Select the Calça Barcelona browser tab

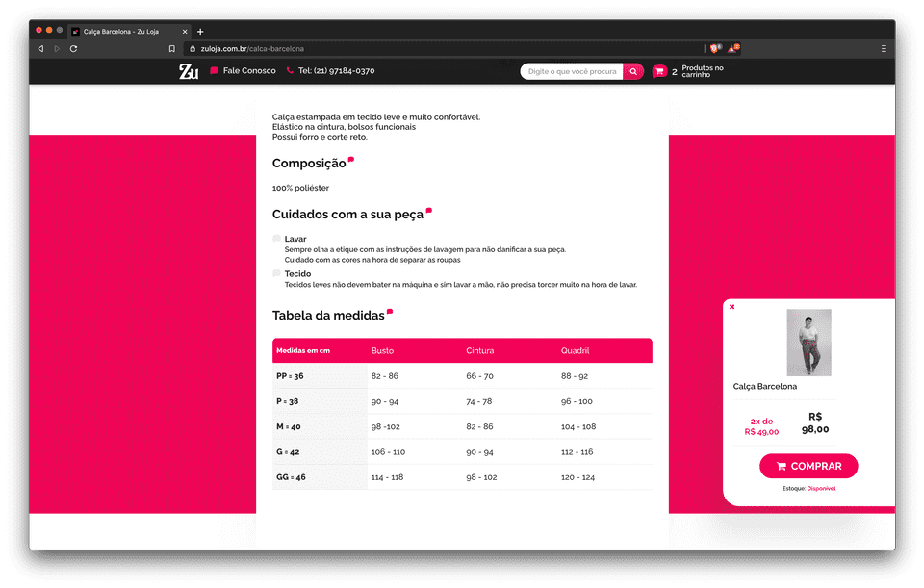(125, 32)
